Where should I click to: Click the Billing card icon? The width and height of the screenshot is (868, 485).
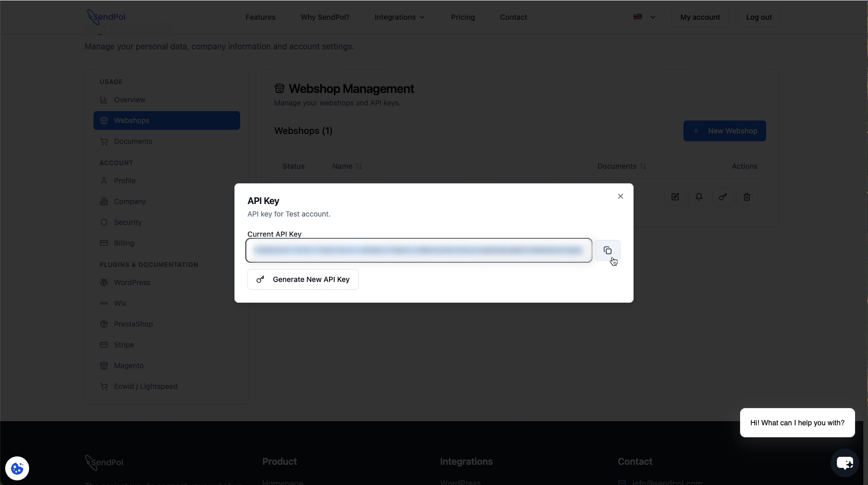tap(104, 243)
